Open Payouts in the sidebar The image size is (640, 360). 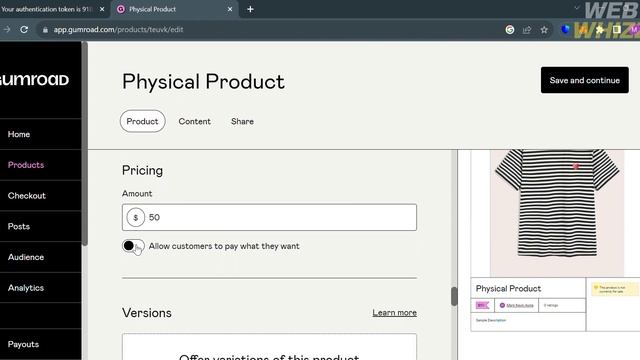(x=23, y=344)
